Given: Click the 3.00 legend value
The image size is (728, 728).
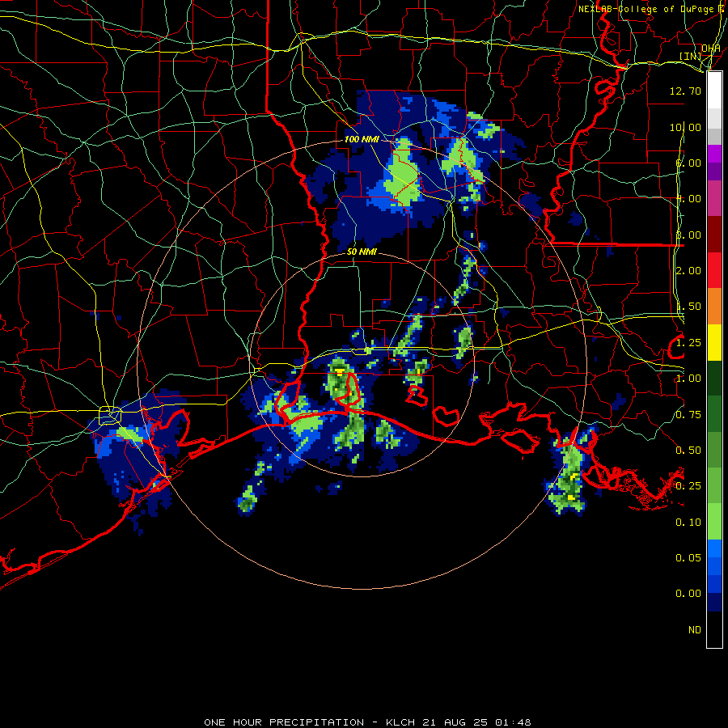Looking at the screenshot, I should pyautogui.click(x=688, y=235).
